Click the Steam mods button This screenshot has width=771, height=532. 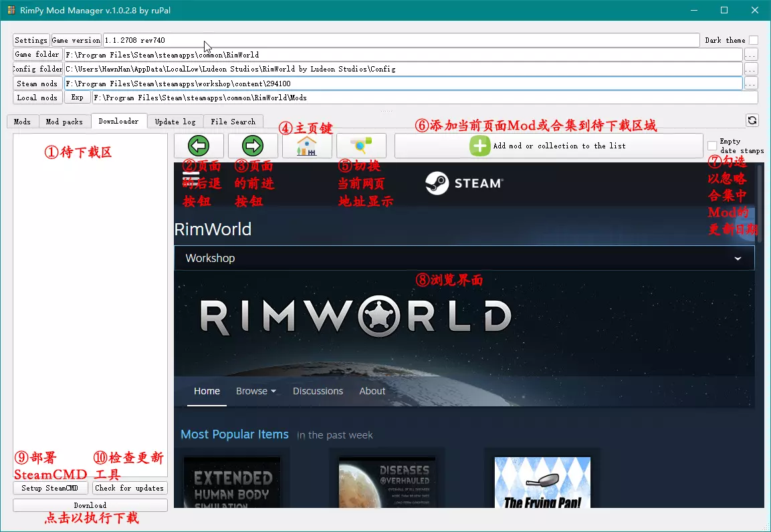click(37, 84)
